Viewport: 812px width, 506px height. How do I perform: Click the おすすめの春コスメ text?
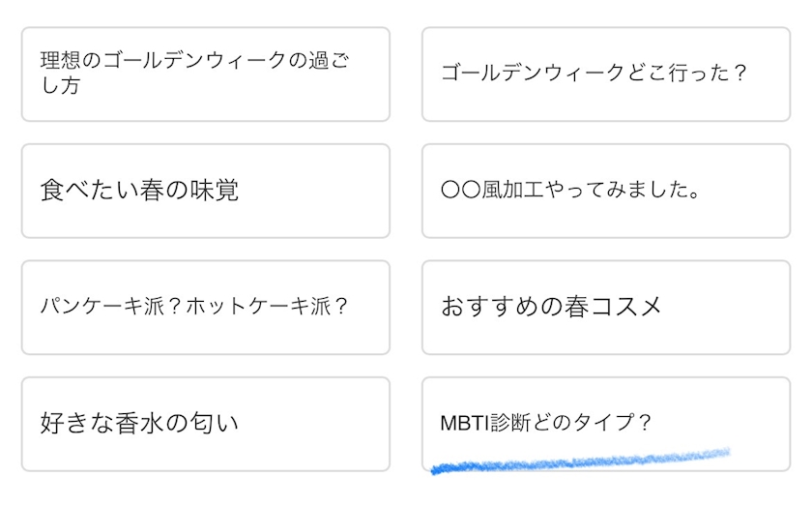(x=551, y=307)
